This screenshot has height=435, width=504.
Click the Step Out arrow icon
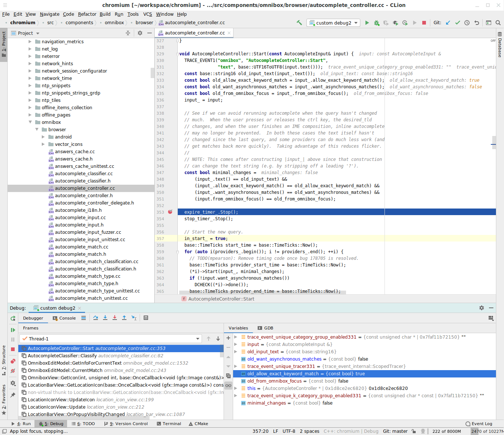[x=124, y=318]
